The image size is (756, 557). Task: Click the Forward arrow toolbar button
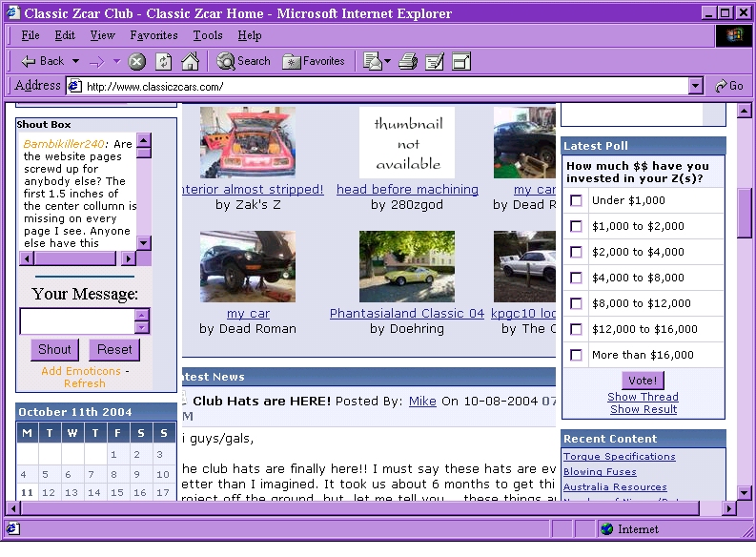coord(96,62)
